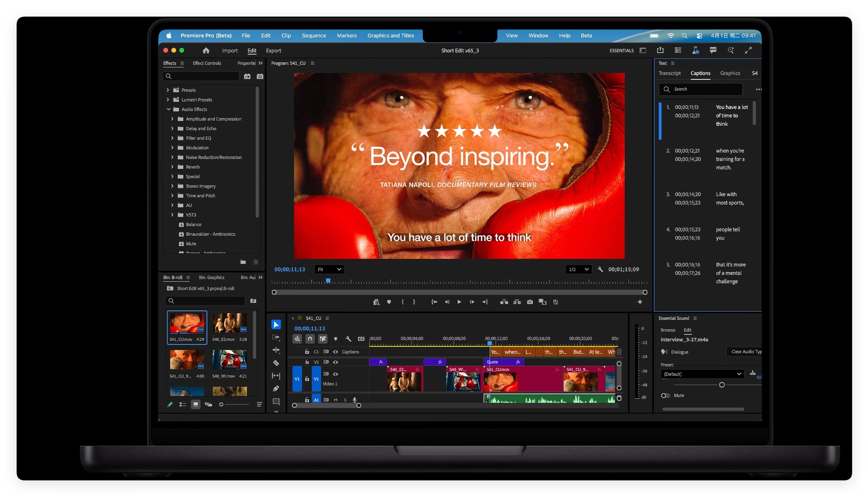
Task: Open the Preset (Default) dropdown
Action: coord(702,374)
